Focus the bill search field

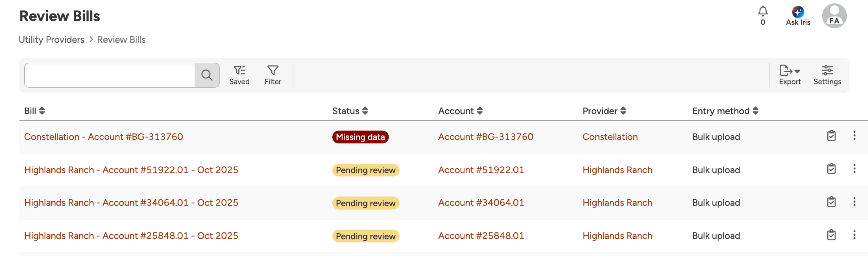(x=109, y=75)
